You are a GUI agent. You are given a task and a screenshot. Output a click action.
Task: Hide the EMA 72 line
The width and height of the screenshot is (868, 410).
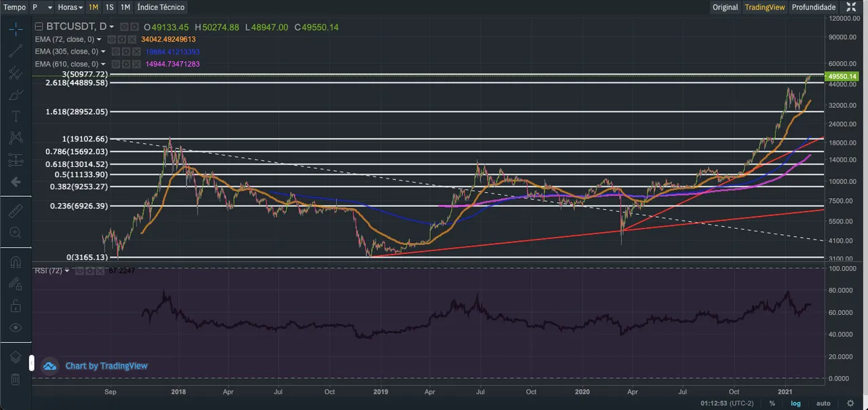pos(111,39)
